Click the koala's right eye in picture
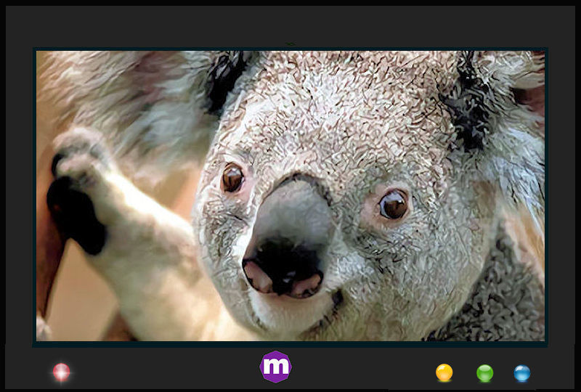The image size is (581, 392). pyautogui.click(x=393, y=204)
